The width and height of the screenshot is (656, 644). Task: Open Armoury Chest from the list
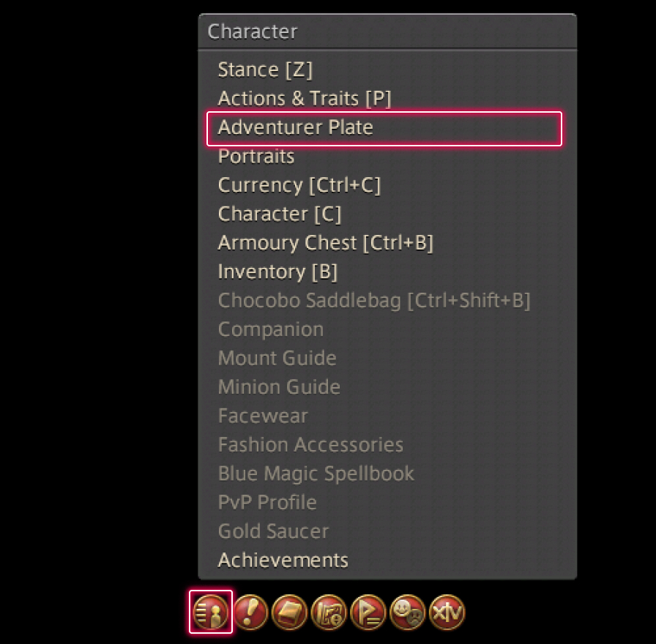[x=326, y=243]
